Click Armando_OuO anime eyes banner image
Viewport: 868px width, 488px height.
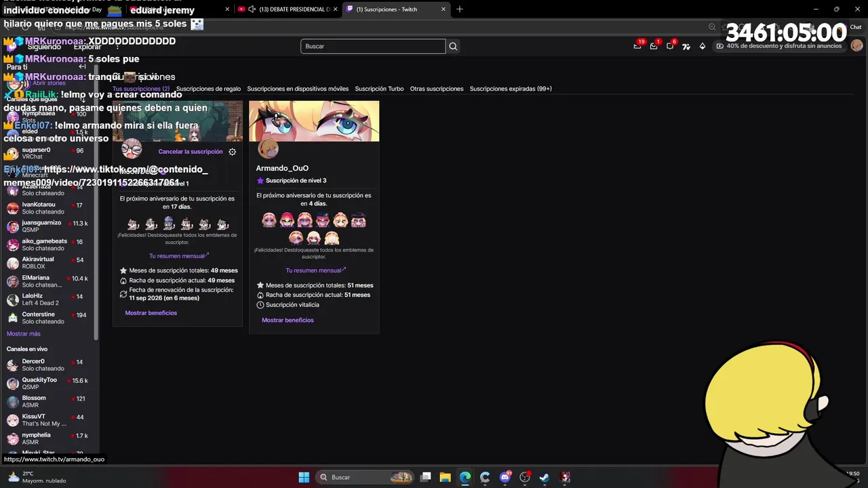[314, 121]
